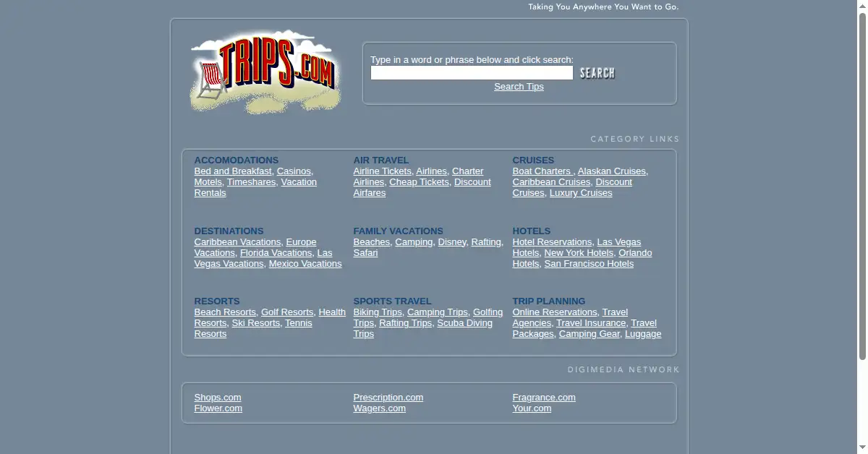Open the Discount Cruises link

[613, 182]
